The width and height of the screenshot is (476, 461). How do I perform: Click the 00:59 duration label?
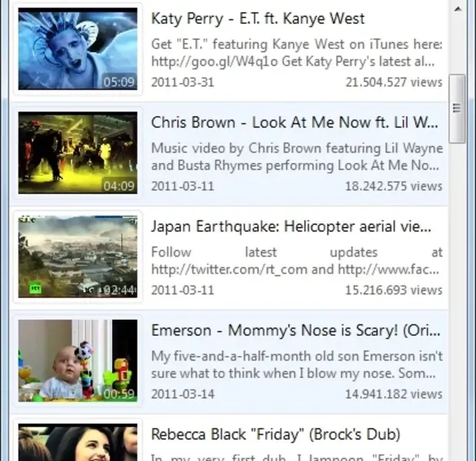[118, 393]
